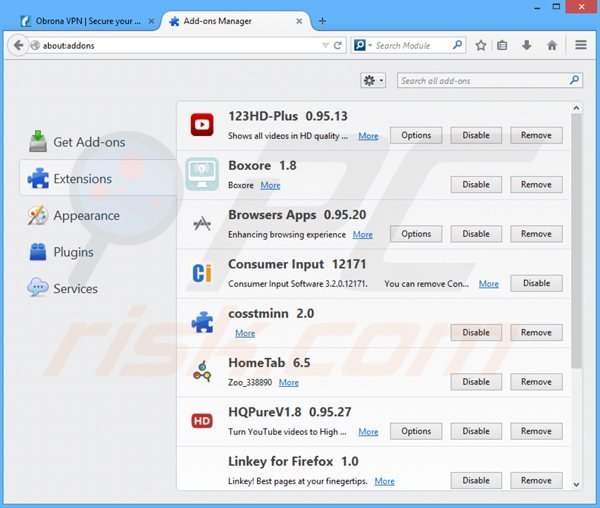Click More link for cosstminn
600x508 pixels.
245,334
